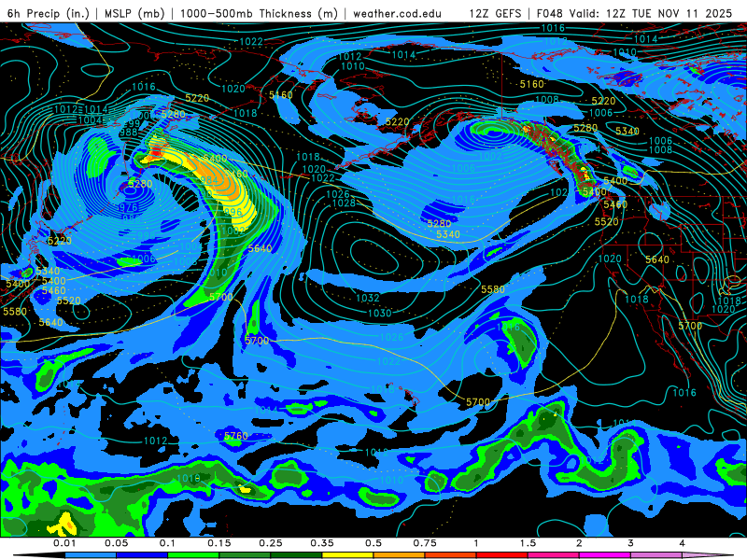Viewport: 747px width, 560px height.
Task: Click the 1032 high pressure isobar label
Action: (x=368, y=298)
